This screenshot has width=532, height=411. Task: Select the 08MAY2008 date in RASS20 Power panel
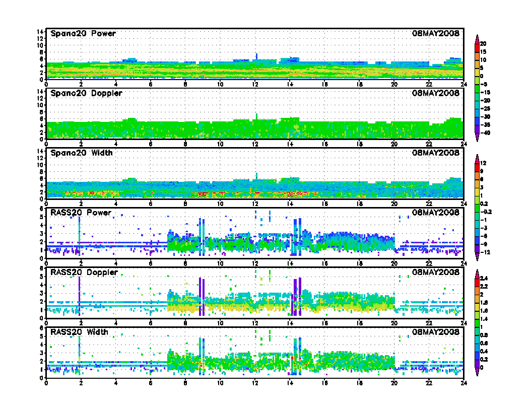pos(436,213)
